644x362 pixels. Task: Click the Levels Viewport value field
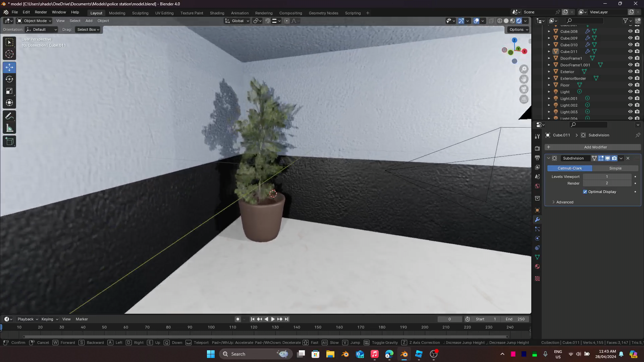[x=607, y=177]
